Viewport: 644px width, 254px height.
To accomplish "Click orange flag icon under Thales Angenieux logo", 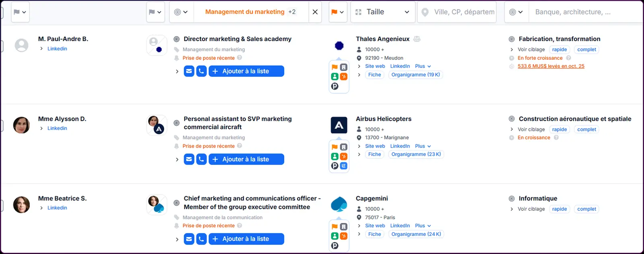I will coord(335,67).
